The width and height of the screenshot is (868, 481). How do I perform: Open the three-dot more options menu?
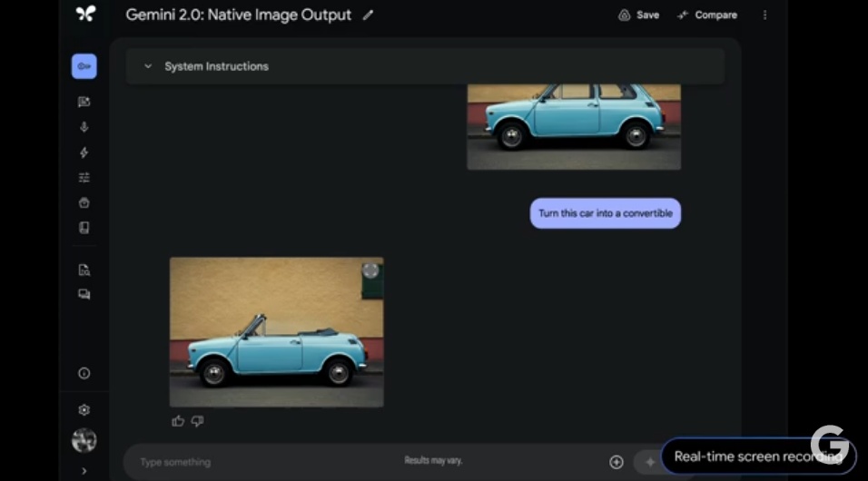click(764, 15)
